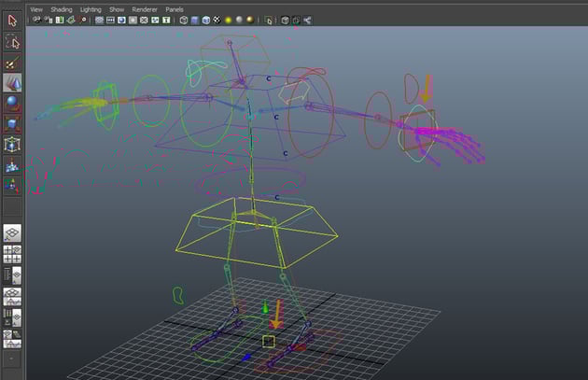Viewport: 588px width, 380px height.
Task: Click the Universal Manipulator tool
Action: point(13,145)
